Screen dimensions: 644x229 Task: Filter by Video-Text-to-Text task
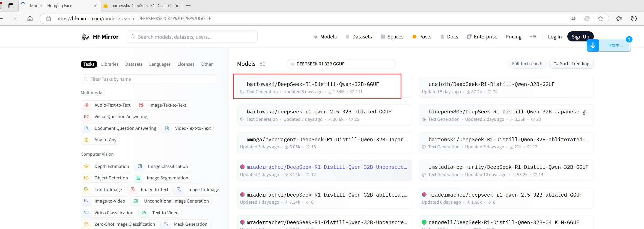tap(187, 128)
